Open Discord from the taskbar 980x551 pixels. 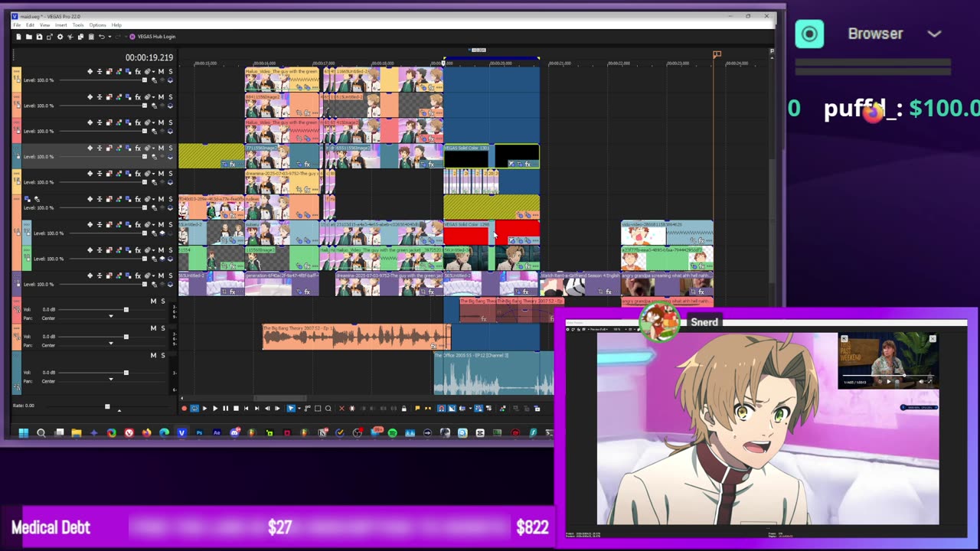tap(234, 432)
